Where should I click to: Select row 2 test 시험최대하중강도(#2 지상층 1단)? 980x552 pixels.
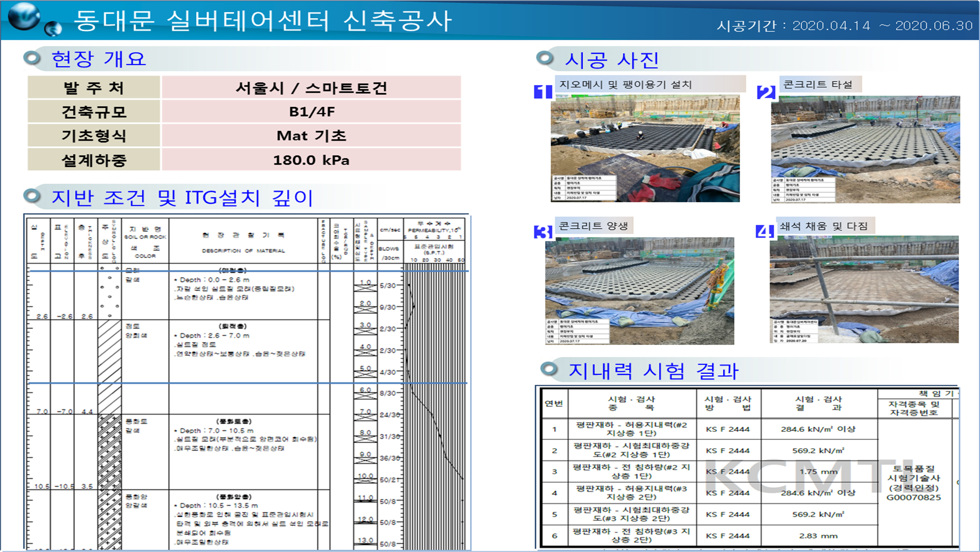[x=632, y=450]
